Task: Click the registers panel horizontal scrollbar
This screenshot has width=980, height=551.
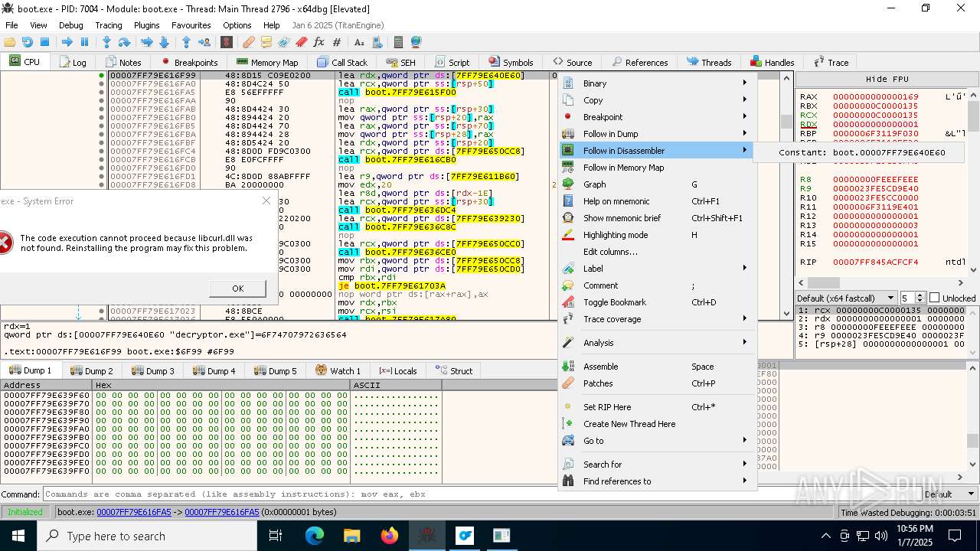Action: pyautogui.click(x=880, y=283)
